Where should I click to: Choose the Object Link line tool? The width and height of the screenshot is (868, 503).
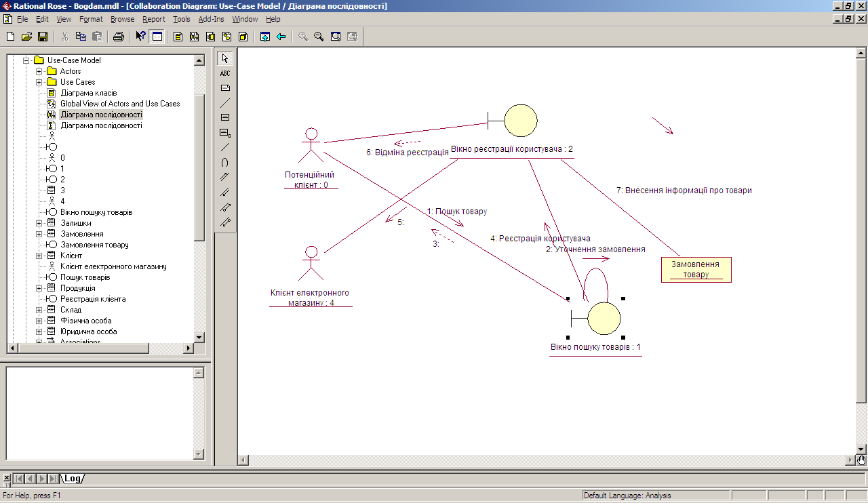[x=225, y=147]
